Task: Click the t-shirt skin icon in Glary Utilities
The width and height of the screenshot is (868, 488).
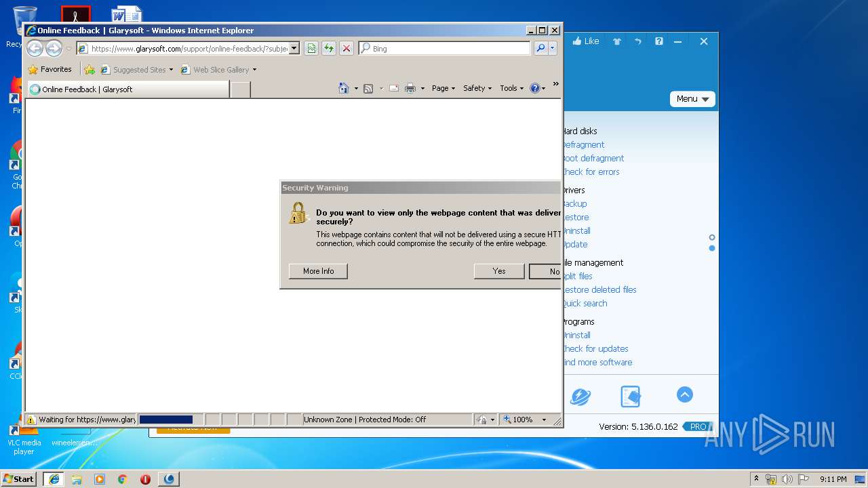Action: point(616,41)
